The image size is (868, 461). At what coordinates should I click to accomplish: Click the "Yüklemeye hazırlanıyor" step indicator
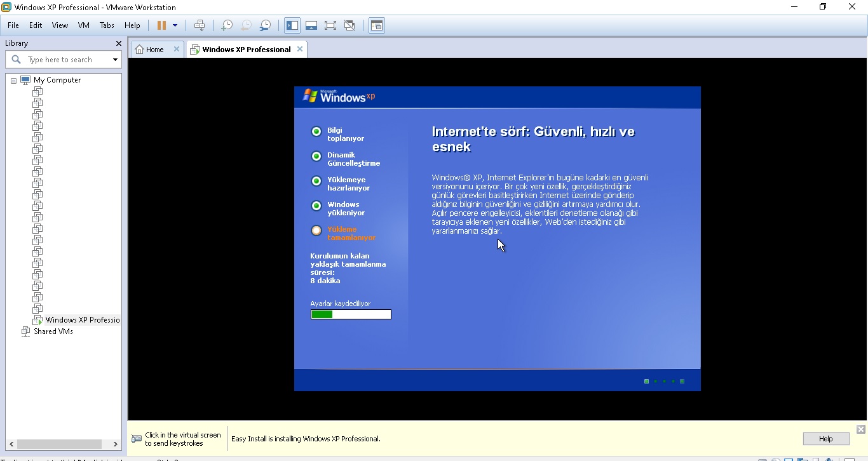316,181
